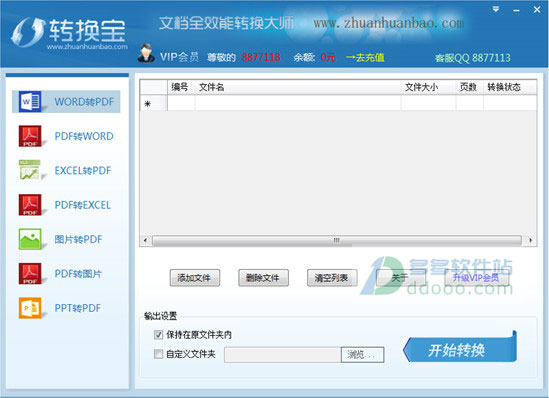Click the Word document icon for WORD转PDF
Screen dimensions: 549x398
tap(30, 102)
